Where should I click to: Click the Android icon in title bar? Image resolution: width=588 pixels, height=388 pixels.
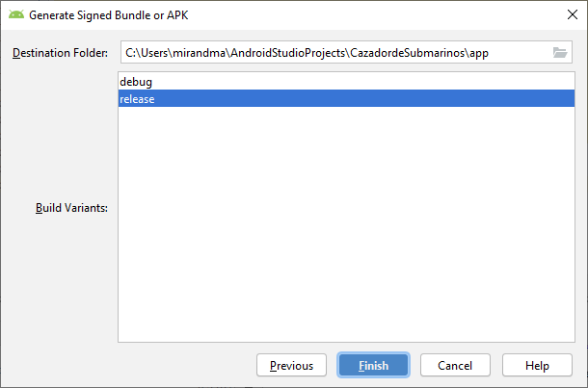coord(16,13)
